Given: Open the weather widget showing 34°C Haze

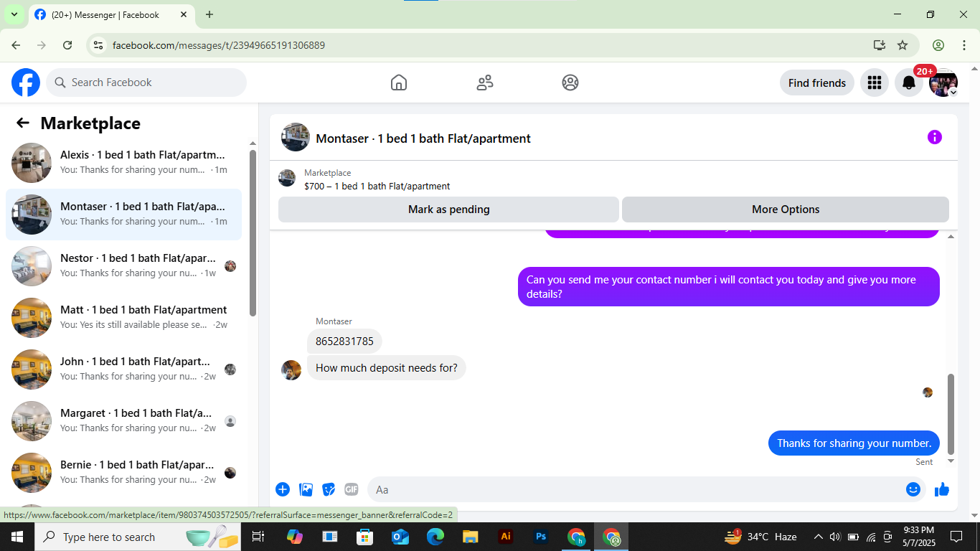Looking at the screenshot, I should (760, 537).
